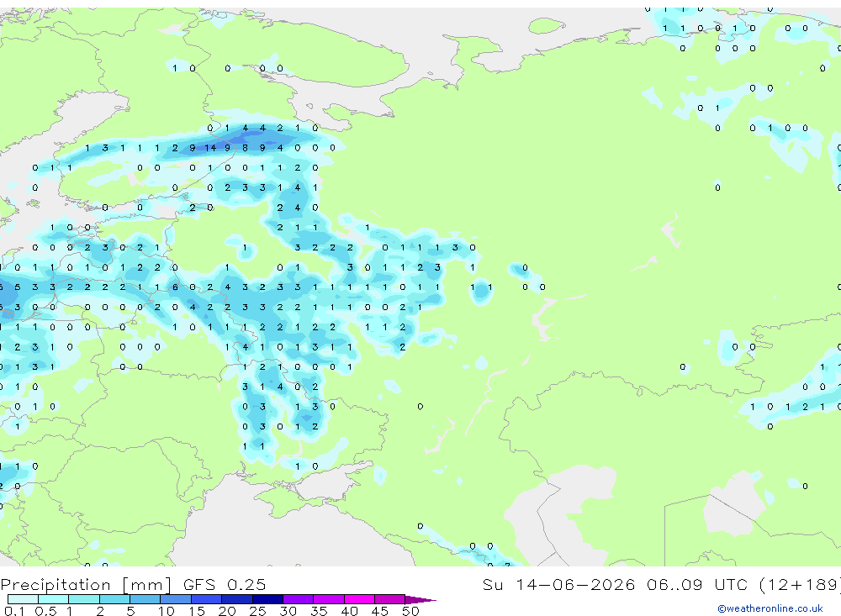The image size is (841, 616).
Task: Select the legend scale label "30"
Action: coord(288,611)
